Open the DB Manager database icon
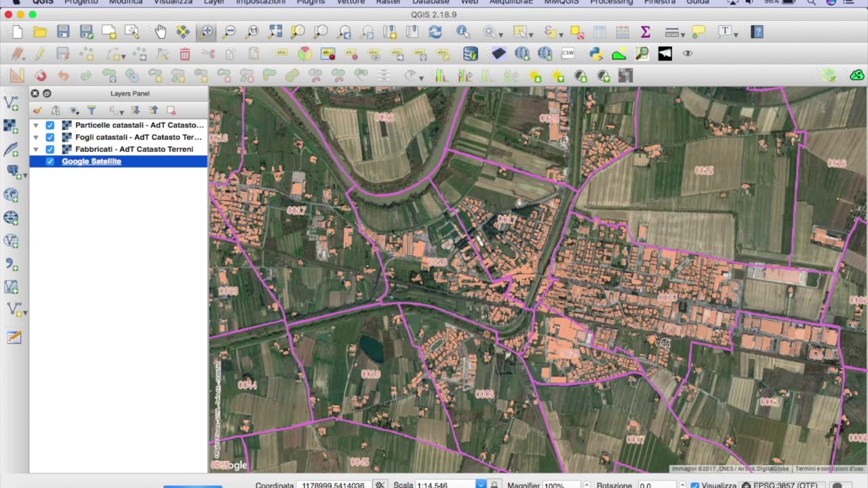 click(471, 54)
